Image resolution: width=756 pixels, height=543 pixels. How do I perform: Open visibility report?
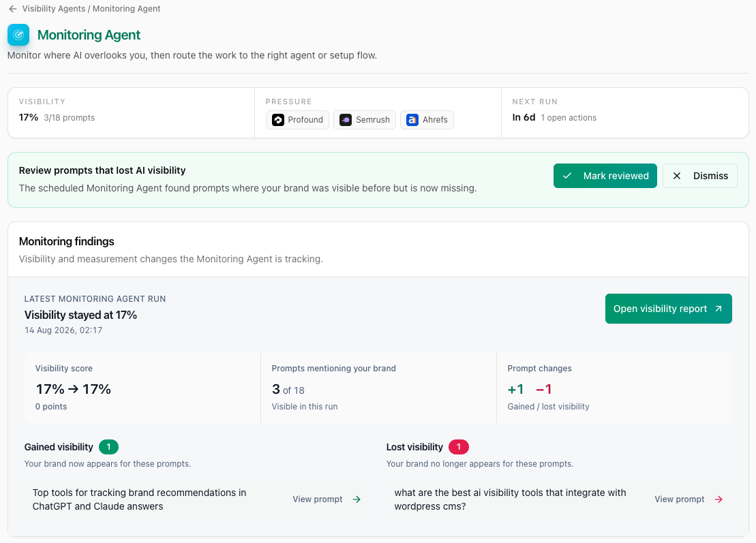tap(668, 309)
